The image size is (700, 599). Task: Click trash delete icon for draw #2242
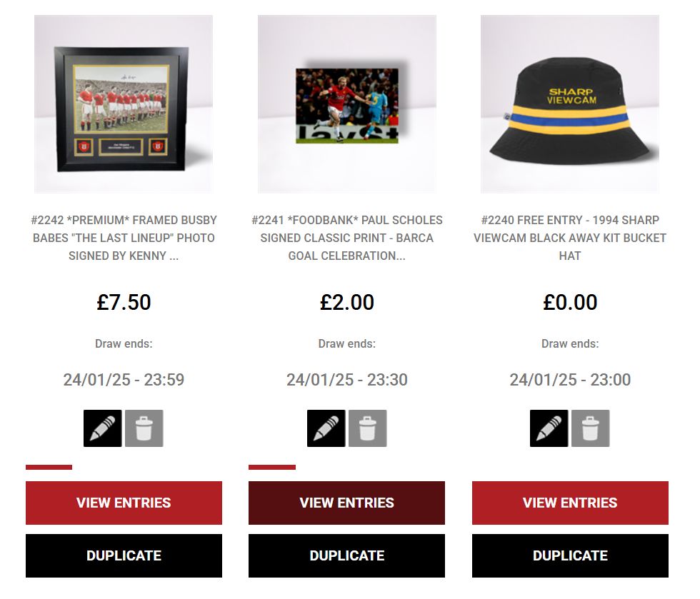144,428
